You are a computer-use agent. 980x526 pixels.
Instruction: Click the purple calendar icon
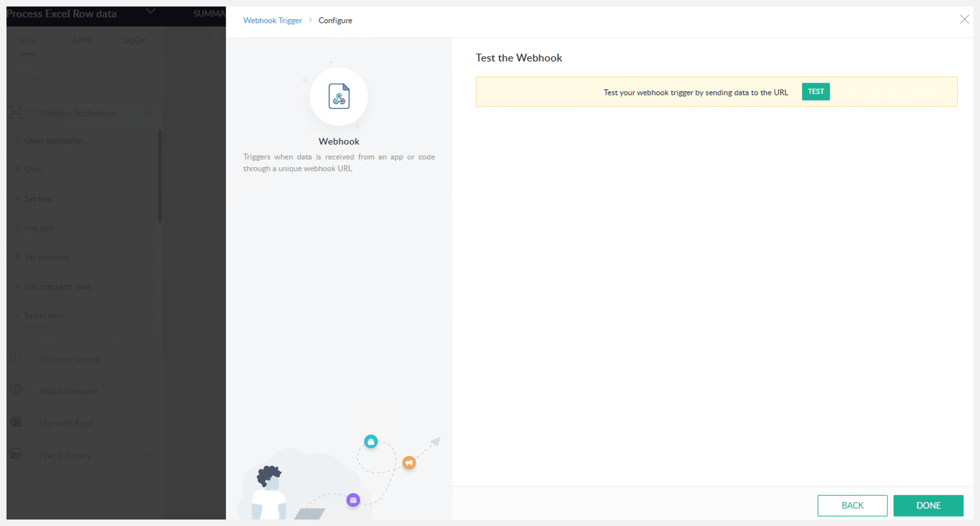[x=353, y=500]
